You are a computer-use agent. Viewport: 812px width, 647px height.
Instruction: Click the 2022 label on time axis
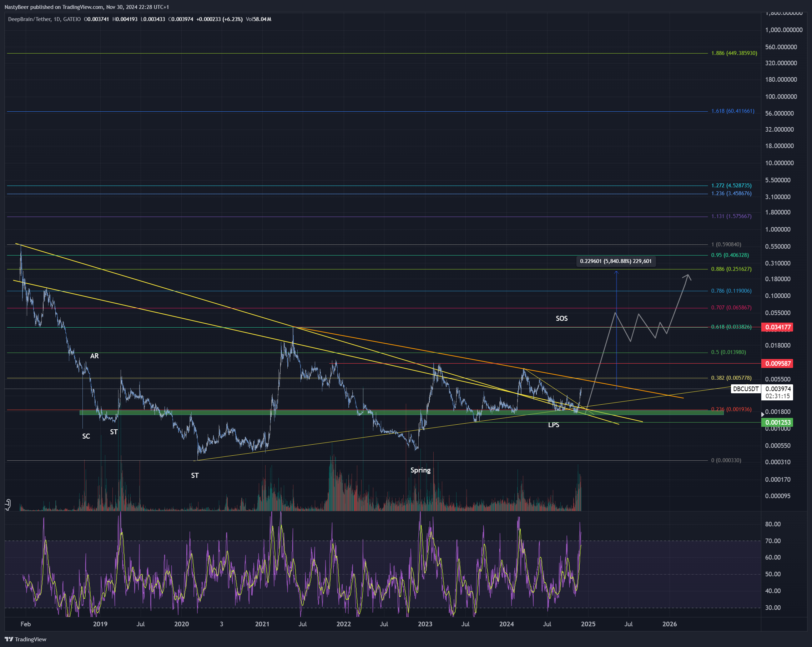(x=343, y=624)
